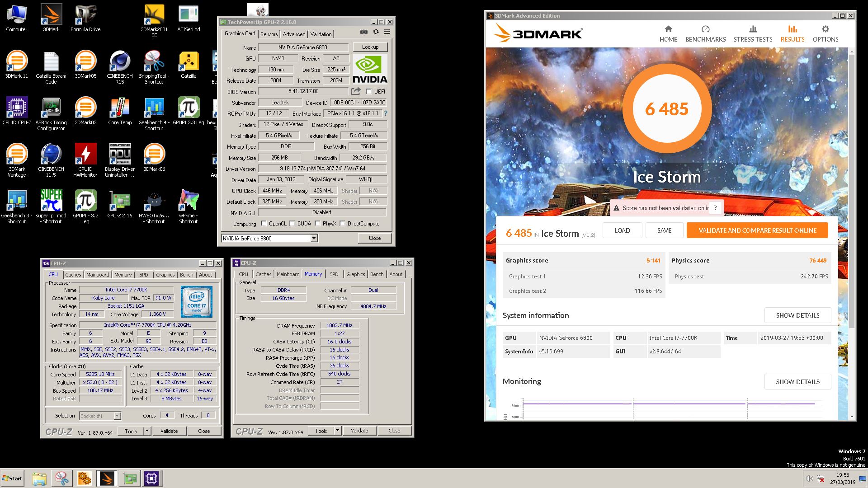The width and height of the screenshot is (868, 488).
Task: Open Windows Explorer from the taskbar
Action: 39,479
